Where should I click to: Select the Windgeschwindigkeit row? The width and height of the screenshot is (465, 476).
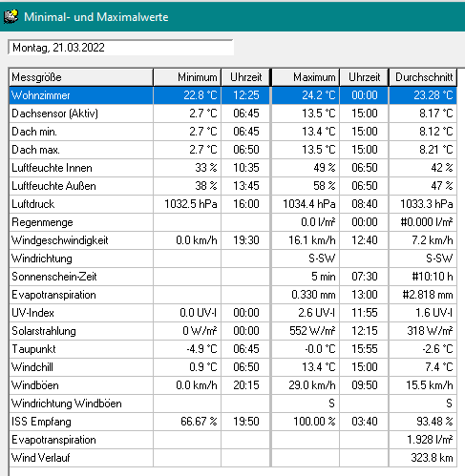click(233, 240)
